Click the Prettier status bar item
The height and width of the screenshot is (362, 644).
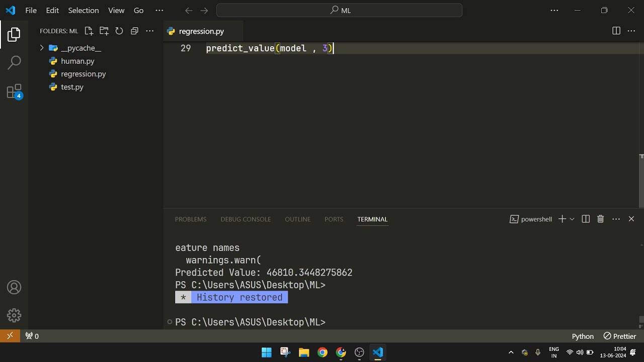coord(620,336)
